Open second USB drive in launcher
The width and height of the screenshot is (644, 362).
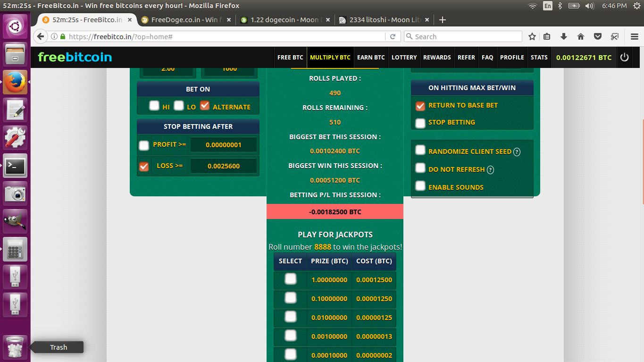click(x=16, y=305)
